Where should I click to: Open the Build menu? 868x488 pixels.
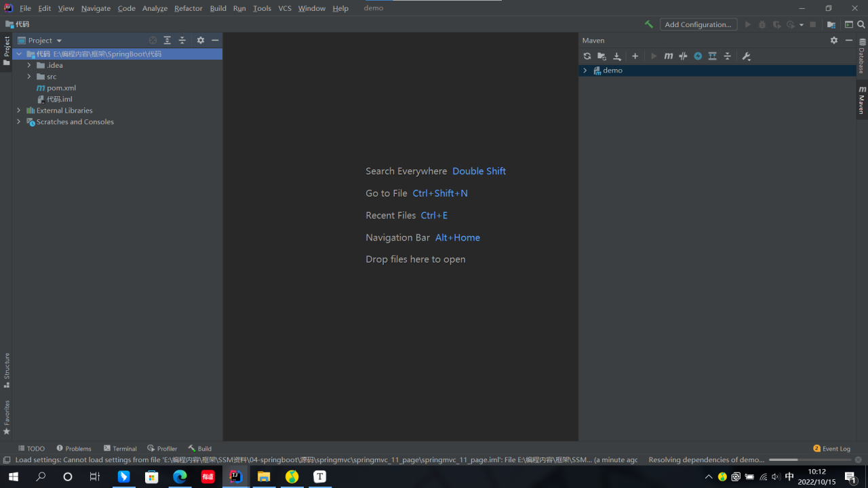[x=218, y=8]
